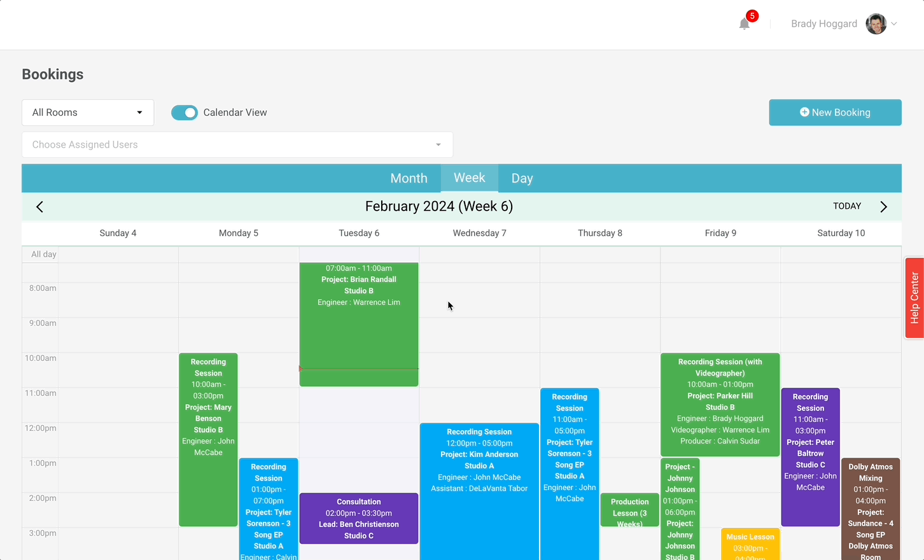The image size is (924, 560).
Task: Expand the user account menu chevron
Action: pyautogui.click(x=894, y=24)
